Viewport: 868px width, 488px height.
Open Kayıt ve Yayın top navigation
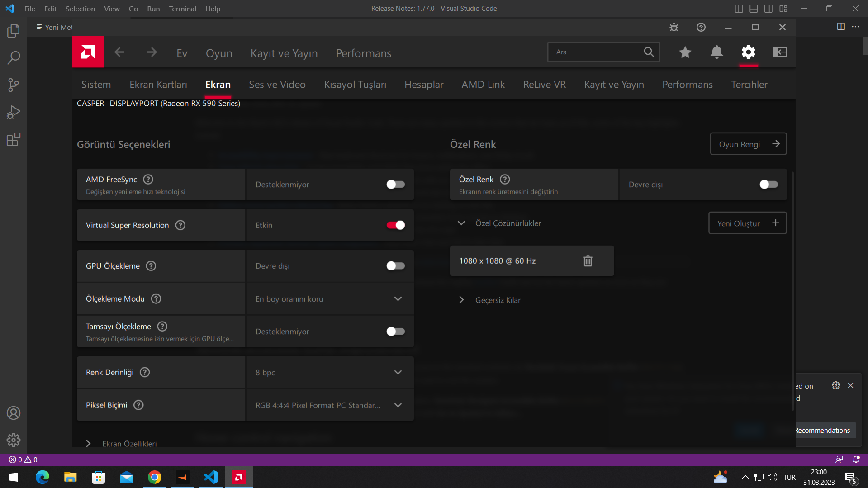point(284,53)
